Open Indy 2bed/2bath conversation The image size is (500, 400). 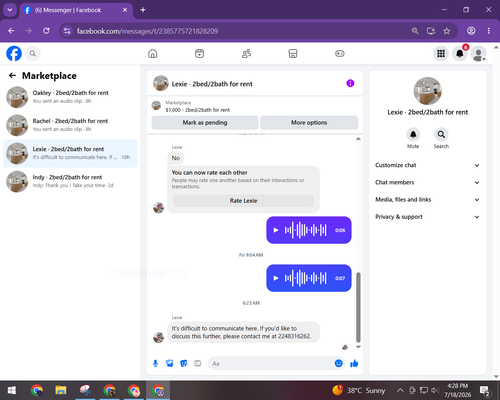click(x=70, y=181)
